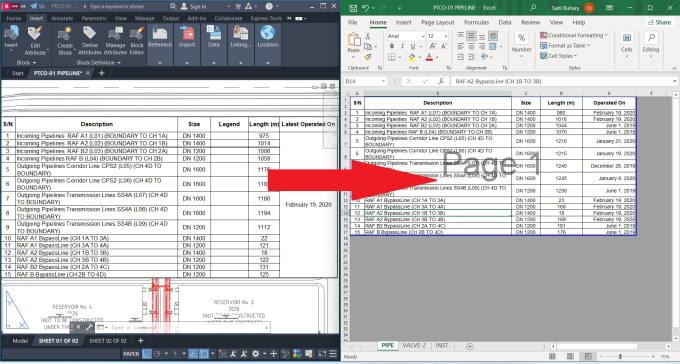Add a new sheet in Excel
Screen dimensions: 680x364
point(470,346)
